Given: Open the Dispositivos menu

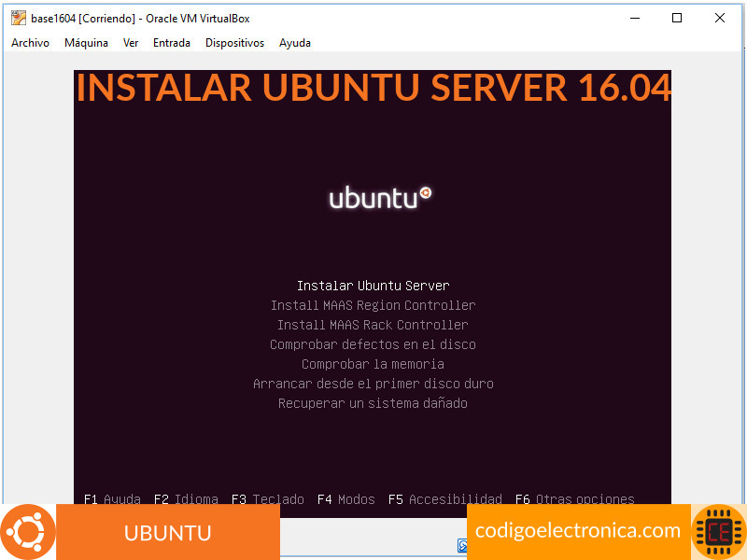Looking at the screenshot, I should point(234,43).
